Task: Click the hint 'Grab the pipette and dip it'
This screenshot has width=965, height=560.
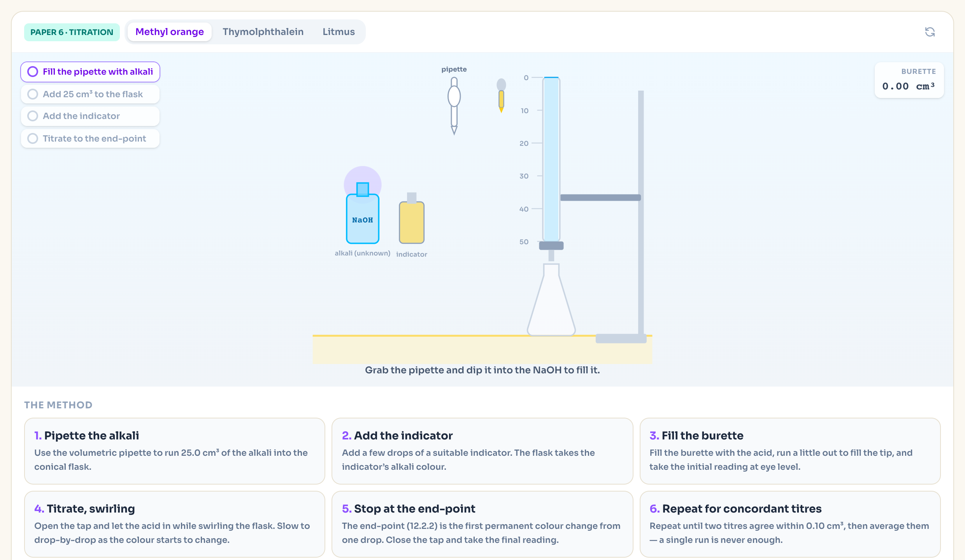Action: (482, 370)
